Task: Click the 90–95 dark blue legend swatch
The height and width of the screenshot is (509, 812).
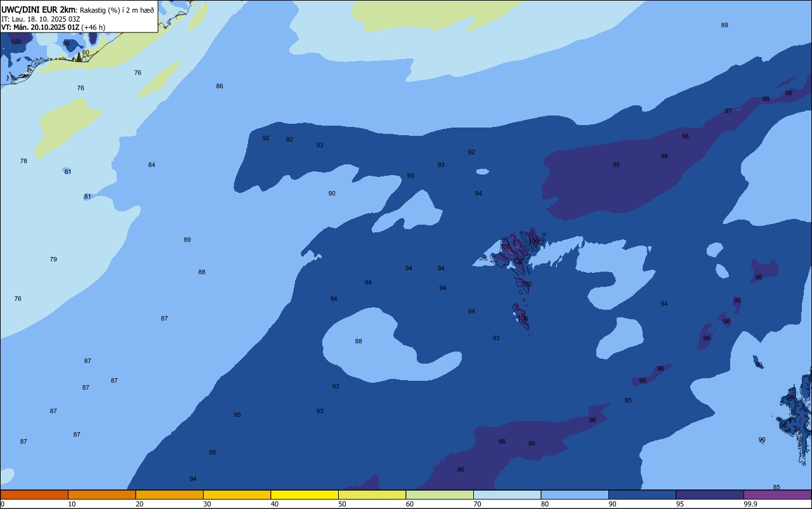Action: 642,494
